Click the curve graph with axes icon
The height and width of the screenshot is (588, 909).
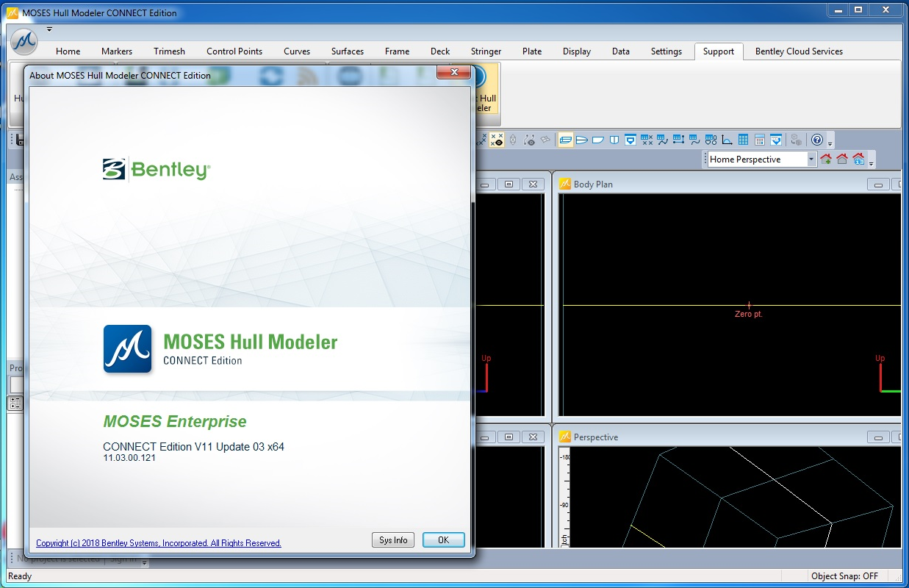727,140
